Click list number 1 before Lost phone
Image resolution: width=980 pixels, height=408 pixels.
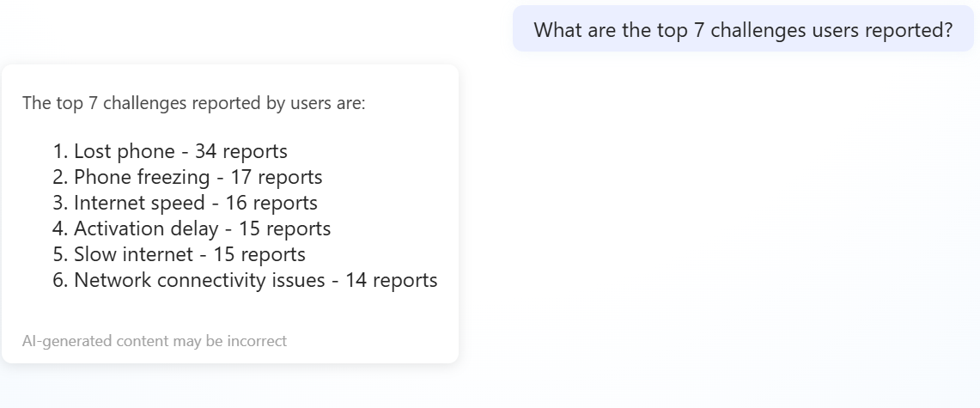point(59,151)
